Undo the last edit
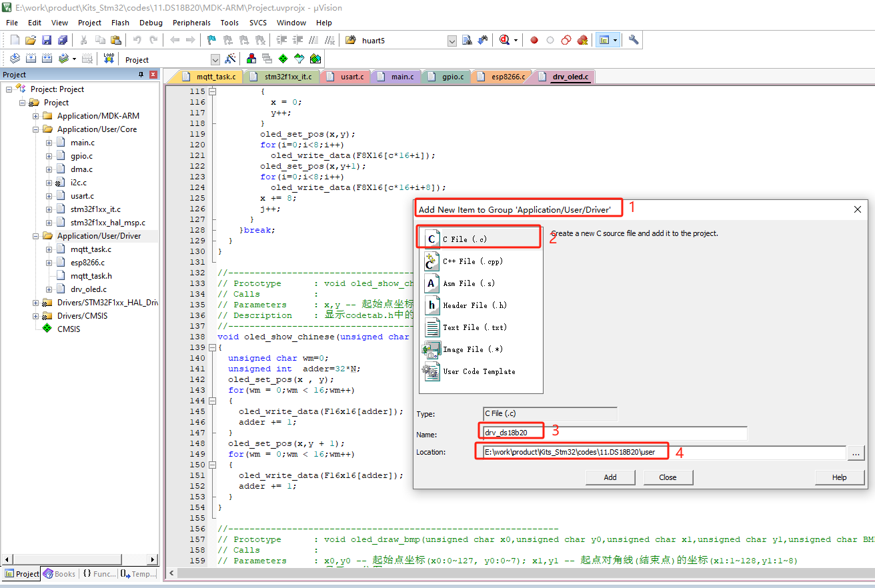Screen dimensions: 875x588 (137, 40)
